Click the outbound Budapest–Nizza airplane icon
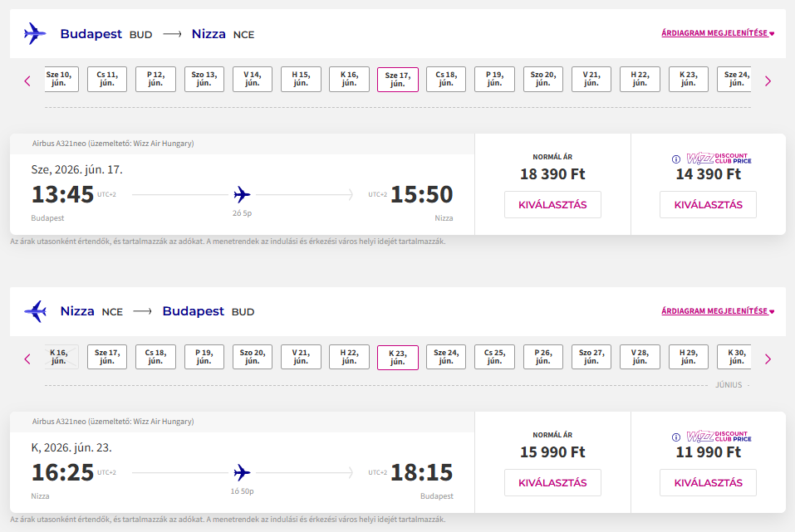The height and width of the screenshot is (532, 795). (35, 34)
